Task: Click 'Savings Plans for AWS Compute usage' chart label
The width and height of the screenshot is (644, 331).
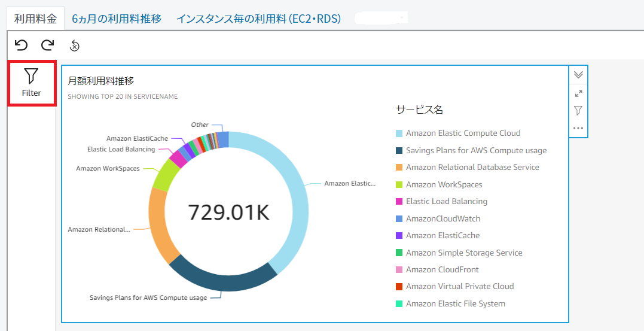Action: (148, 297)
